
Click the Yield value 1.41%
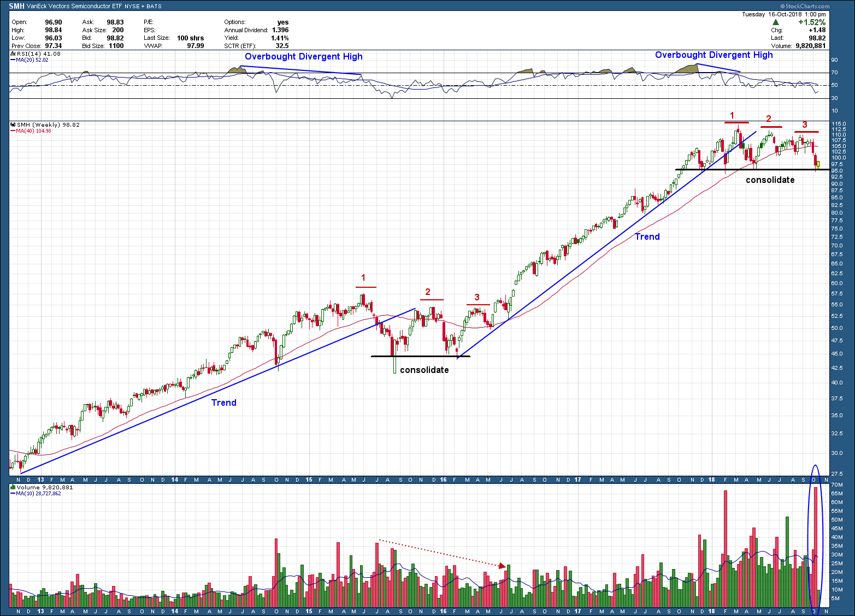280,38
